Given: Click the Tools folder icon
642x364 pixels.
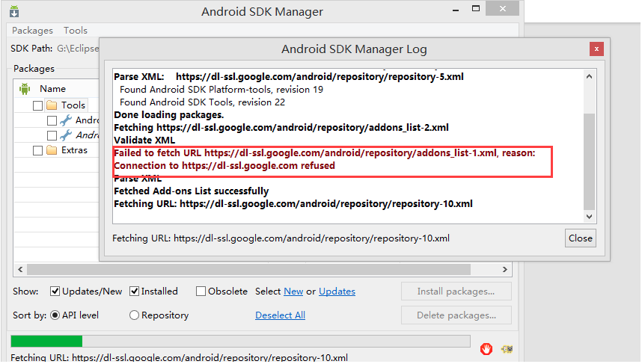Looking at the screenshot, I should tap(52, 105).
